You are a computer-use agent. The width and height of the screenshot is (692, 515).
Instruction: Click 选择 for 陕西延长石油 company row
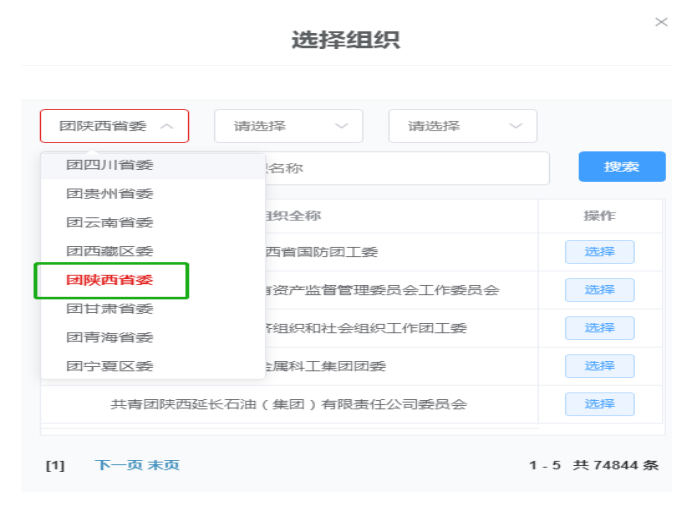point(599,404)
